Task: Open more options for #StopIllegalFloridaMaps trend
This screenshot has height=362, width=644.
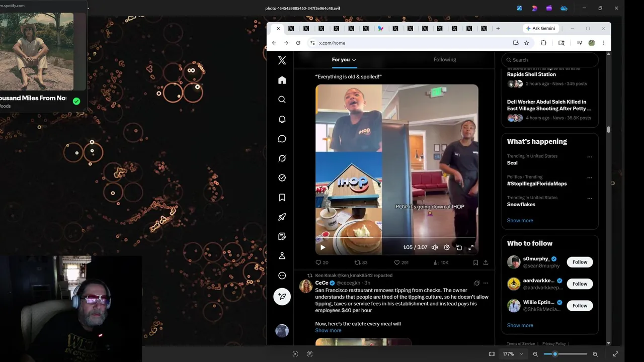Action: [x=590, y=177]
